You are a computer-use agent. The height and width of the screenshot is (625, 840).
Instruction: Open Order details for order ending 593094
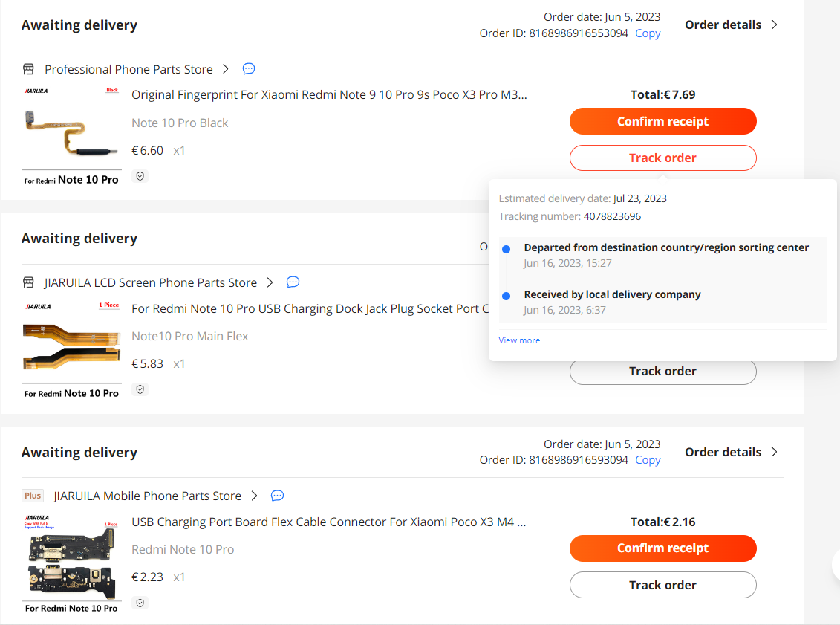point(731,452)
